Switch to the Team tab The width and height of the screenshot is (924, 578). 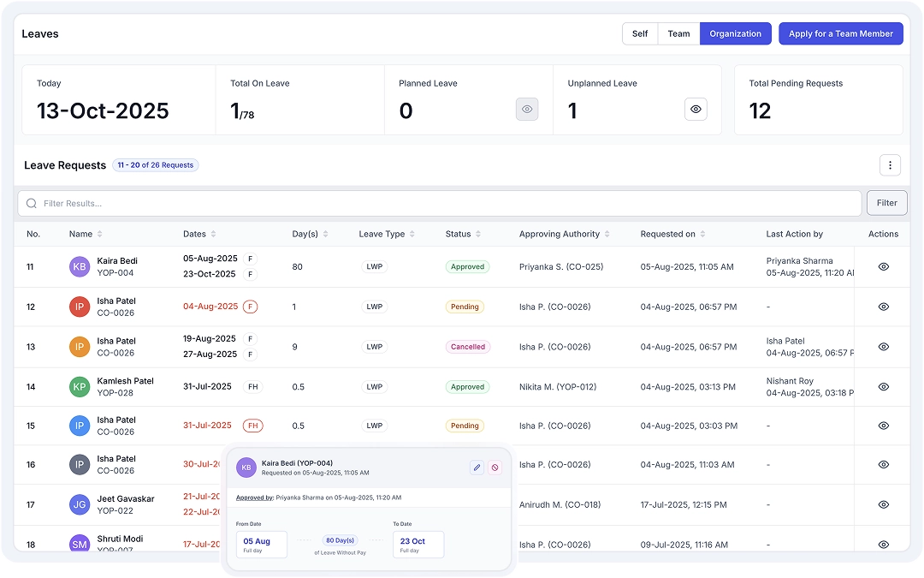pos(678,33)
